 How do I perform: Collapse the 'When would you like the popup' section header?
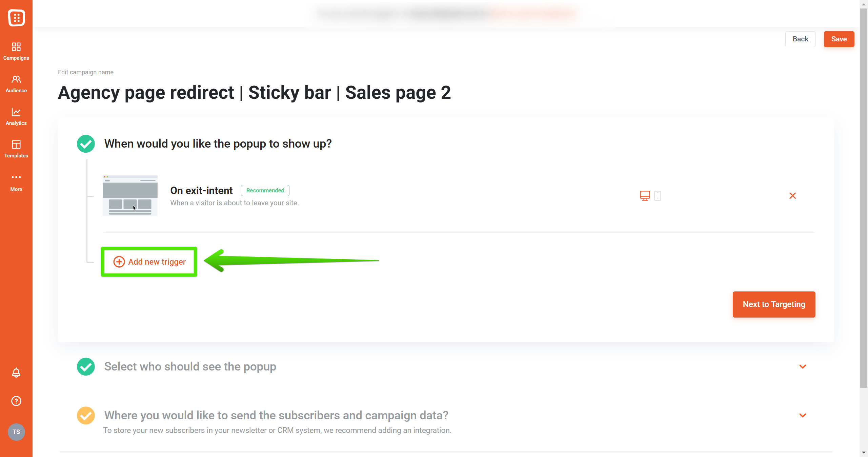pos(218,144)
